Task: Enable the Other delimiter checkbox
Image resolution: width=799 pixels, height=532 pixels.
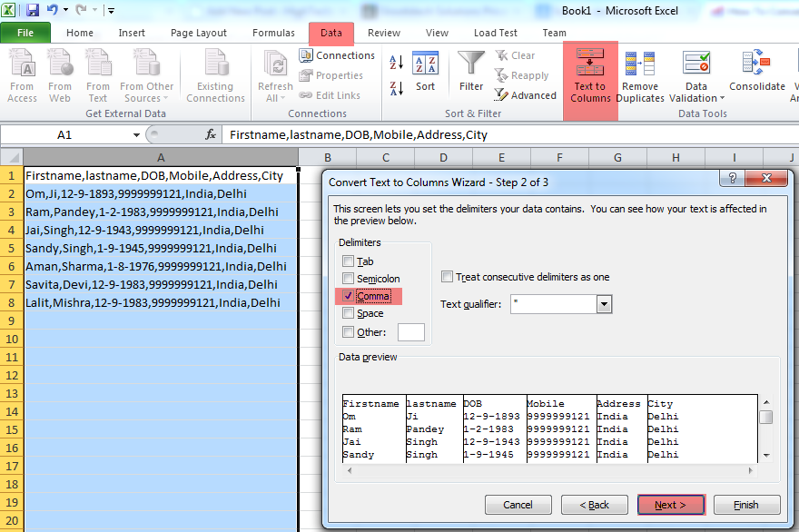Action: [x=348, y=331]
